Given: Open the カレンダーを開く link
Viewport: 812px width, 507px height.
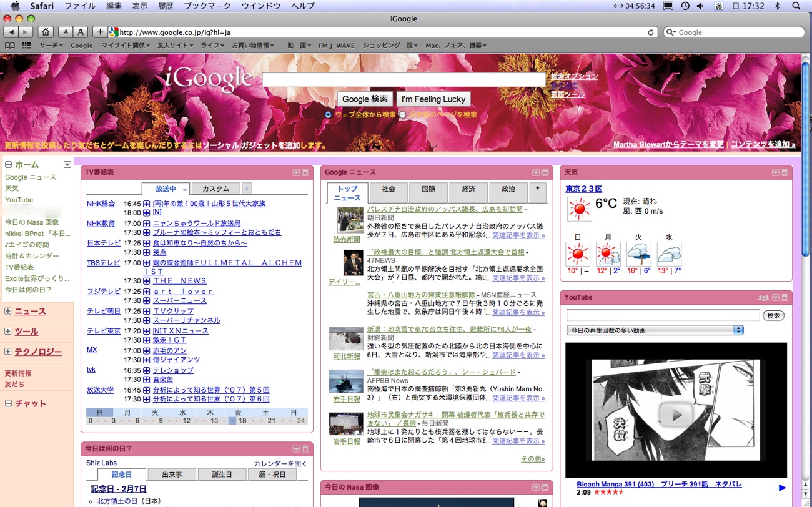Looking at the screenshot, I should tap(280, 463).
